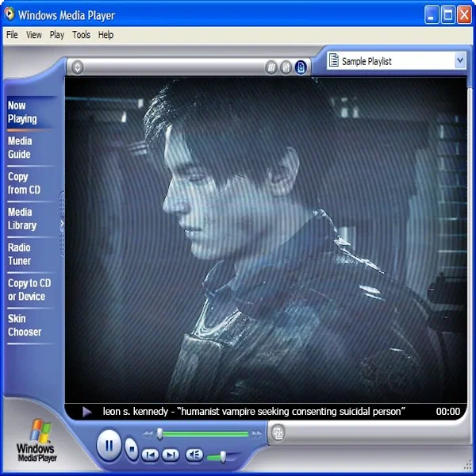Mute the sound with the speaker icon

click(x=194, y=455)
